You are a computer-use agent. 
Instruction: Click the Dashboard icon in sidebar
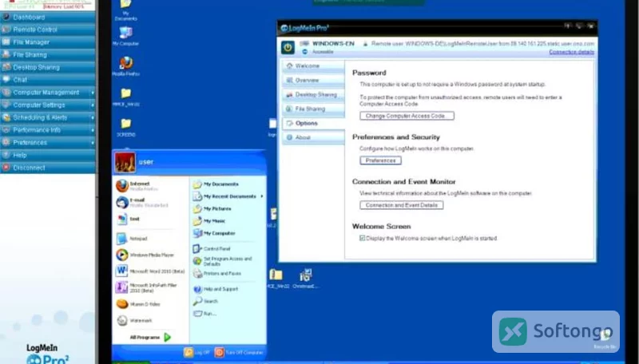6,17
